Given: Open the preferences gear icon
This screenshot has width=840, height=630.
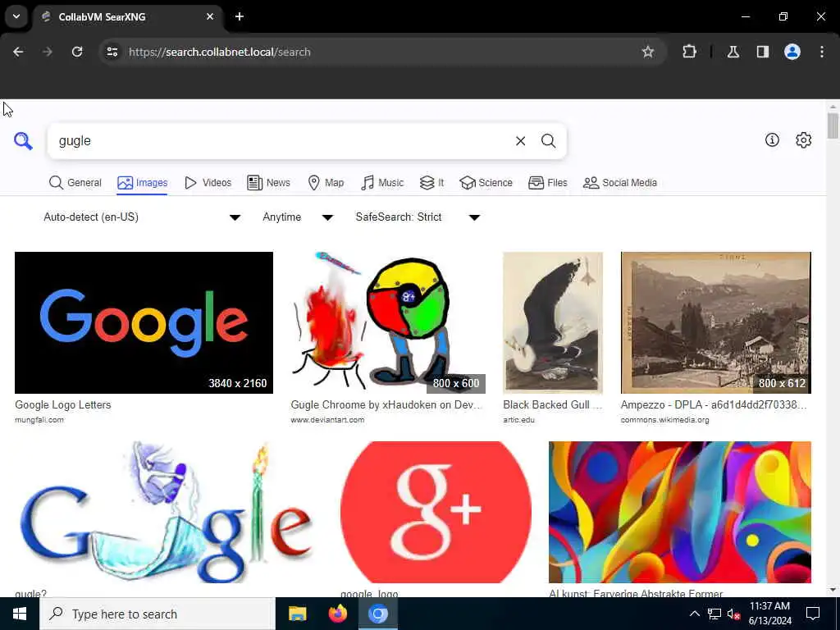Looking at the screenshot, I should point(803,139).
